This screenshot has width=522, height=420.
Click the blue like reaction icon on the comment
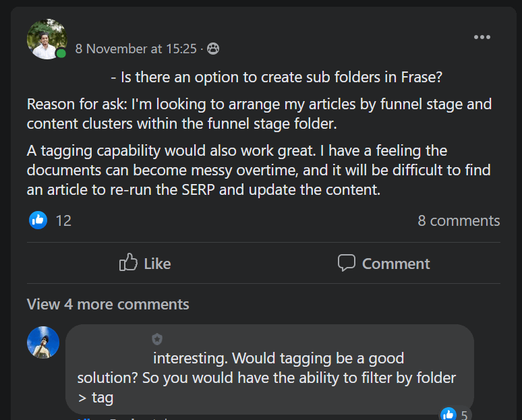pyautogui.click(x=448, y=414)
